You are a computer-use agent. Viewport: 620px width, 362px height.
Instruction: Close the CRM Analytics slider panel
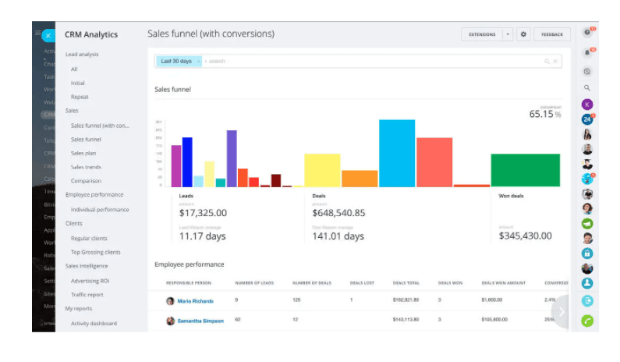click(48, 36)
